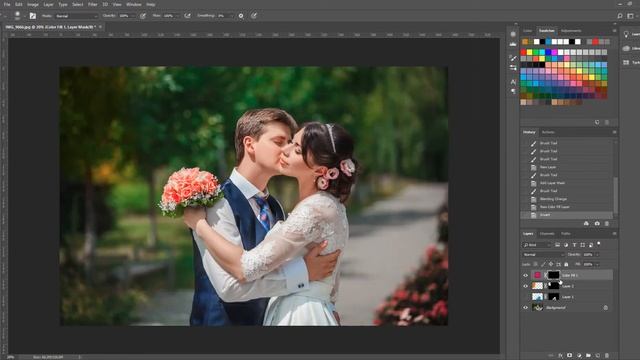Select the New Color Fill Layer history state

(567, 207)
